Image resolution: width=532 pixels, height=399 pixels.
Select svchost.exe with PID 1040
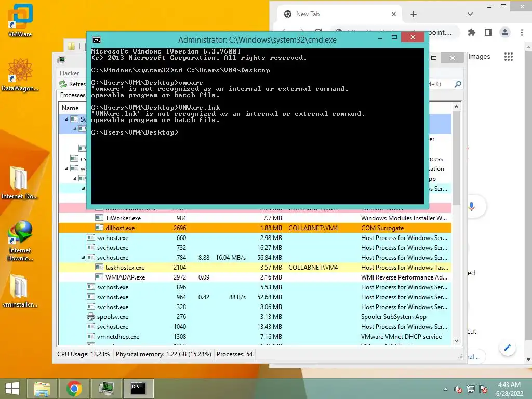(x=255, y=327)
